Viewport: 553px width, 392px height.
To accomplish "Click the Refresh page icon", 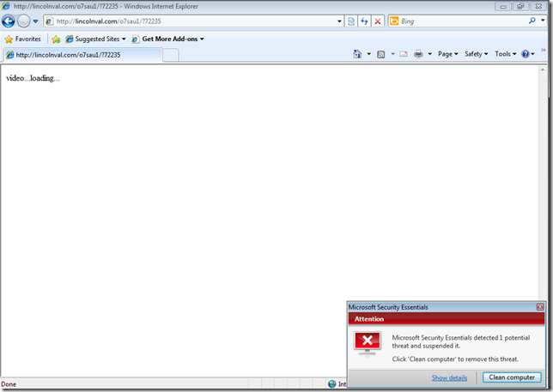I will 364,21.
